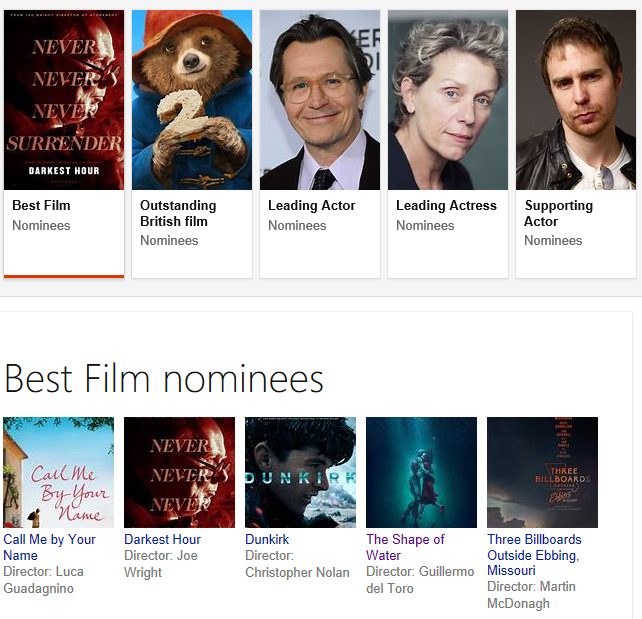Select the Supporting Actor nominees card

(576, 144)
